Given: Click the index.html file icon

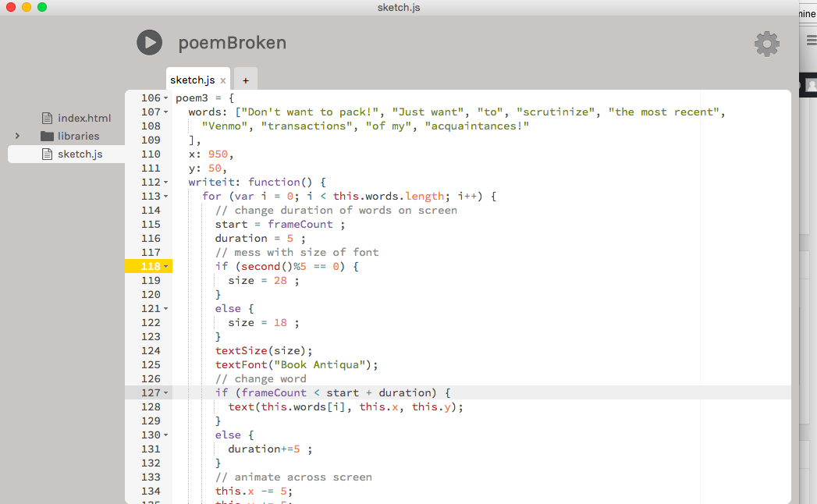Looking at the screenshot, I should [x=46, y=118].
